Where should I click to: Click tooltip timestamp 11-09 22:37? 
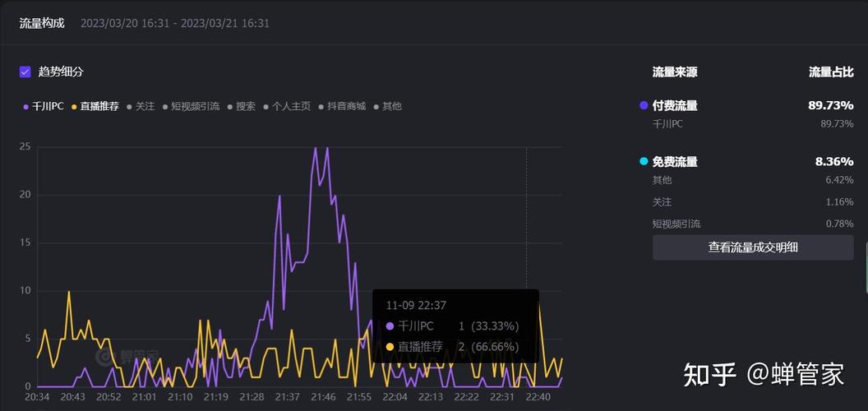[416, 305]
